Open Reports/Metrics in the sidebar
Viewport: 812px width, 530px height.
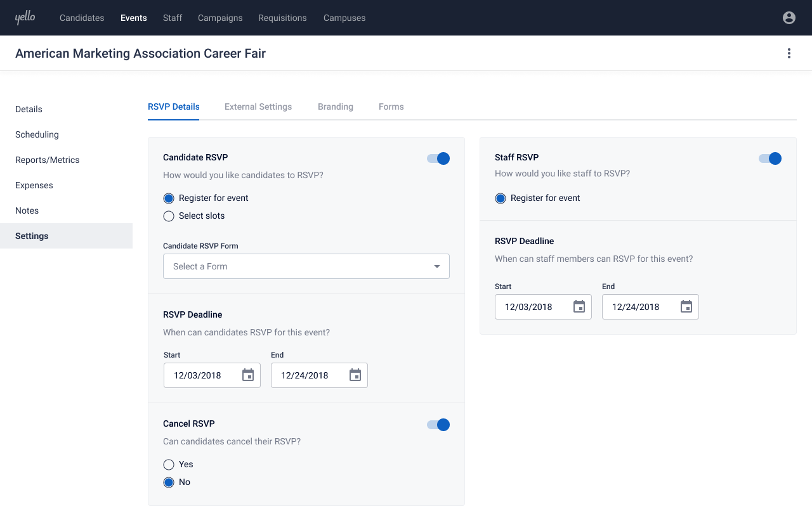coord(66,160)
